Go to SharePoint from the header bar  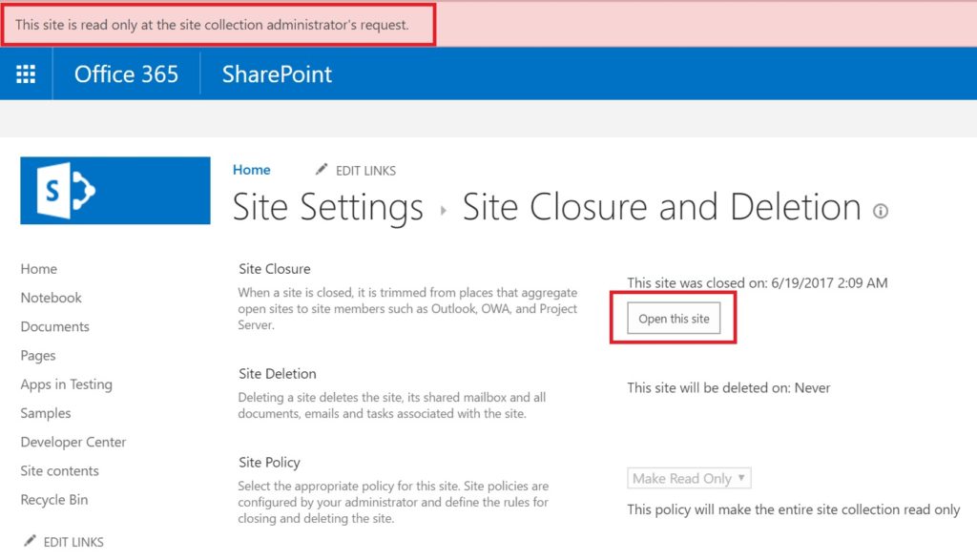click(278, 74)
